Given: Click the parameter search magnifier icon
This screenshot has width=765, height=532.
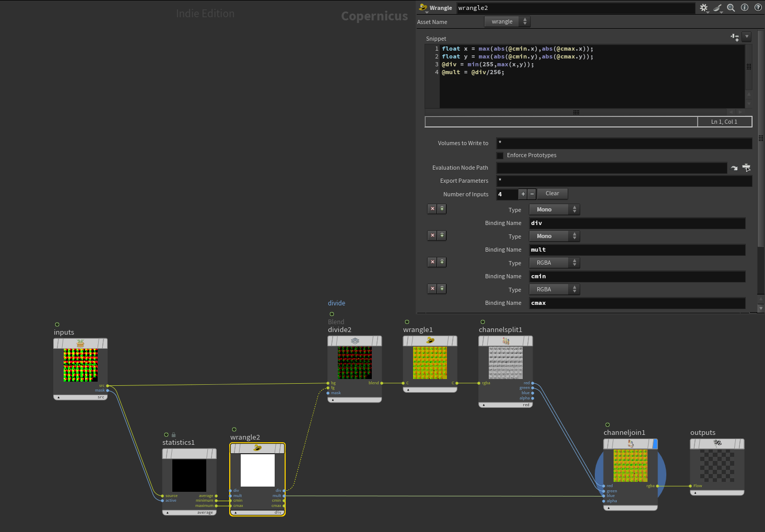Looking at the screenshot, I should pyautogui.click(x=731, y=8).
